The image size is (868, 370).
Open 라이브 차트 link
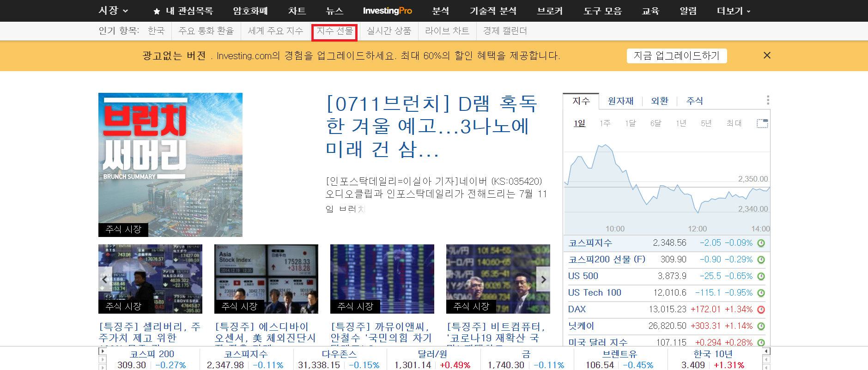pyautogui.click(x=447, y=31)
